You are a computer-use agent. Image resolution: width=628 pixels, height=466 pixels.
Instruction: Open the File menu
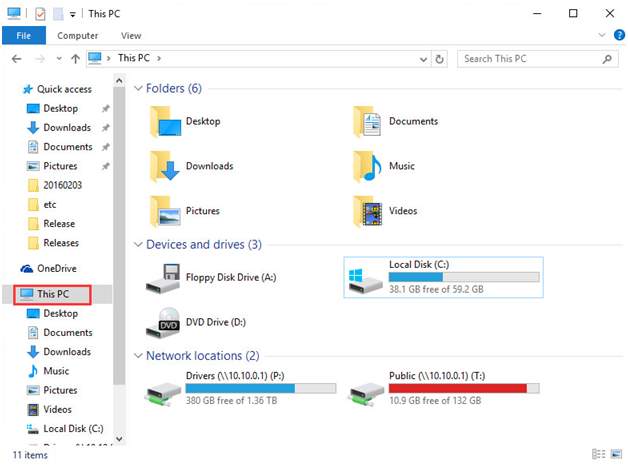24,36
